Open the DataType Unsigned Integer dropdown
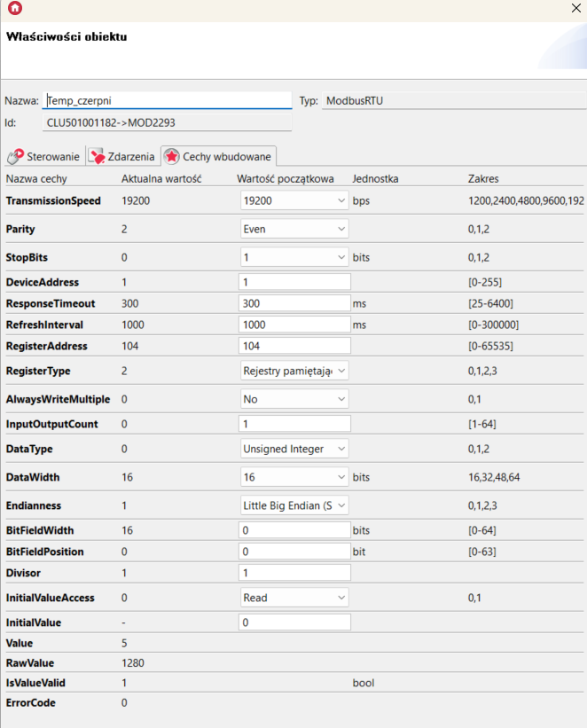This screenshot has height=728, width=587. tap(293, 449)
